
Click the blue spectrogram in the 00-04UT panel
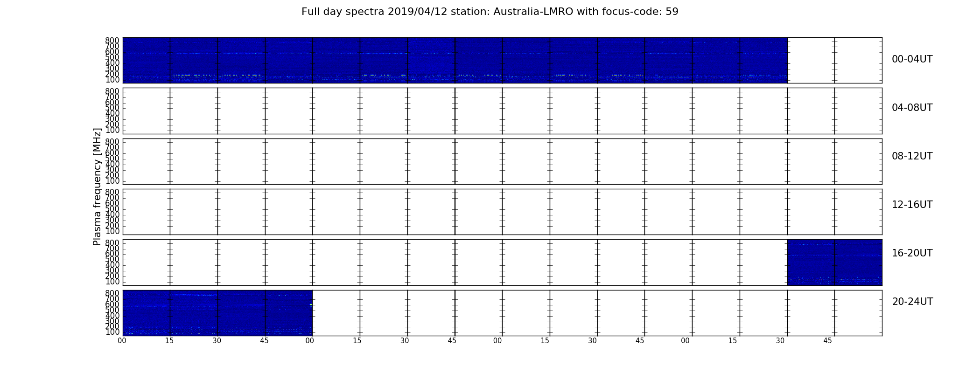[x=455, y=60]
